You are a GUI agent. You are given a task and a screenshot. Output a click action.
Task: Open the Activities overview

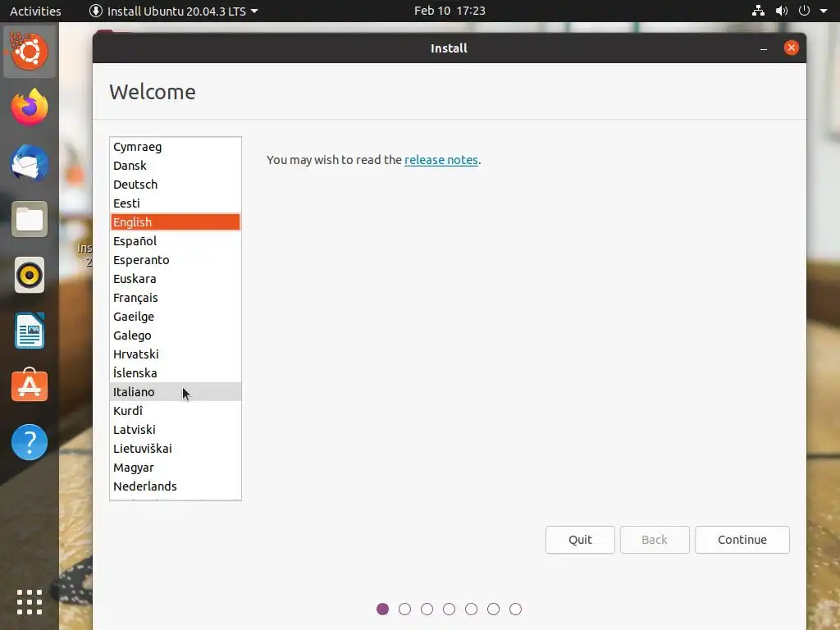pos(35,11)
